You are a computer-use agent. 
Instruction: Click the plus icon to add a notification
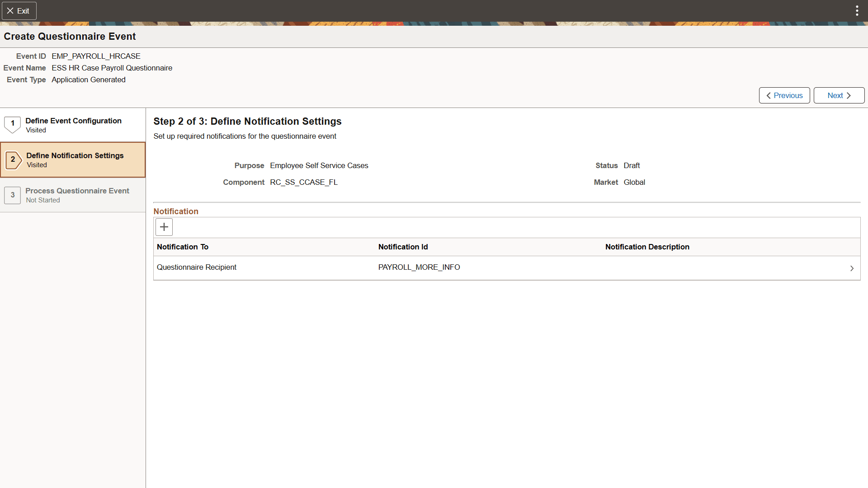(x=164, y=227)
